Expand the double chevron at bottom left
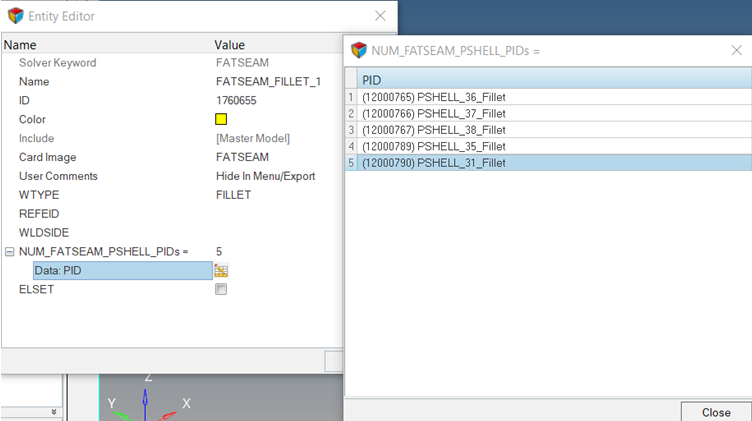The height and width of the screenshot is (421, 752). point(53,411)
